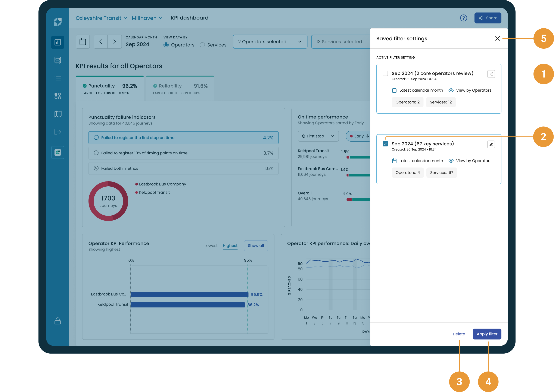Click the Delete link
The height and width of the screenshot is (392, 554).
[458, 334]
